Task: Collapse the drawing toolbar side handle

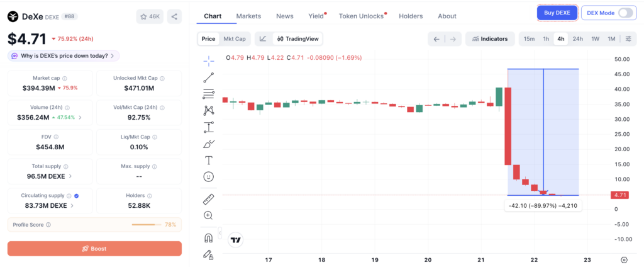Action: point(219,233)
